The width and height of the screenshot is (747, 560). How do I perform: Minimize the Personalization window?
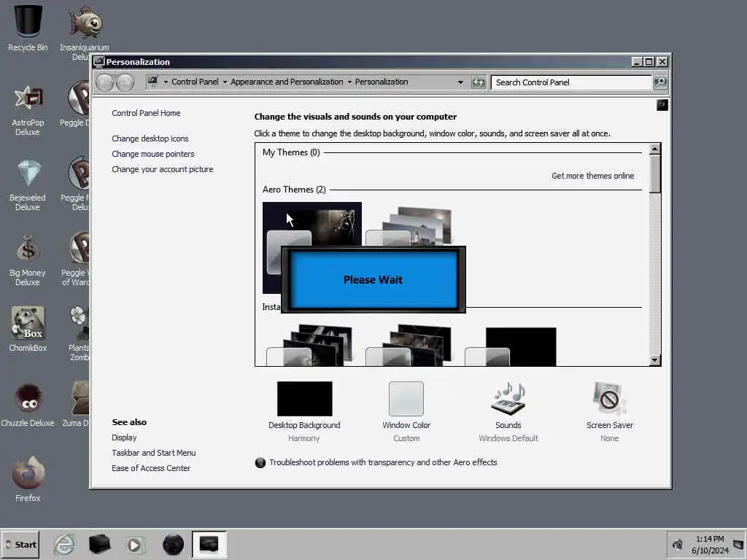(x=637, y=62)
